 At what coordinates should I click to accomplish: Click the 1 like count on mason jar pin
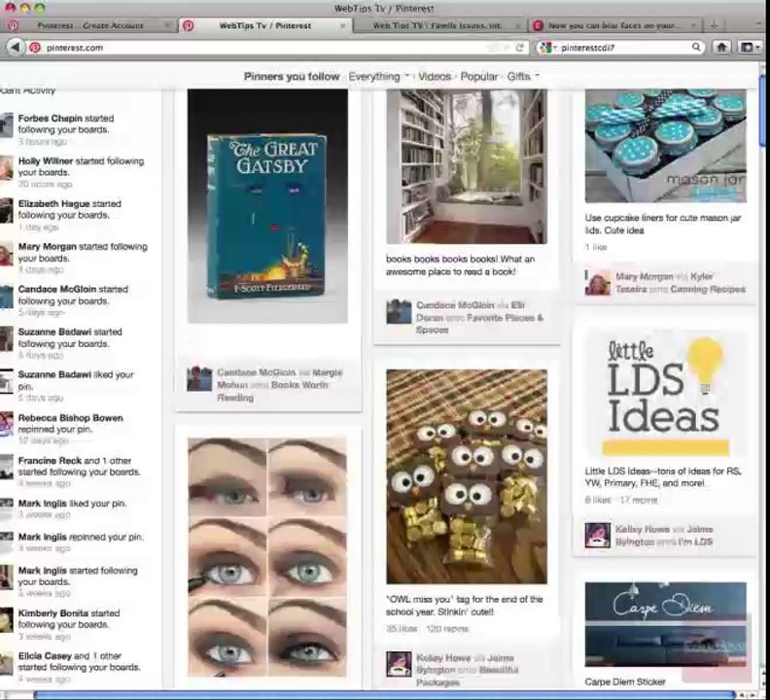point(596,247)
